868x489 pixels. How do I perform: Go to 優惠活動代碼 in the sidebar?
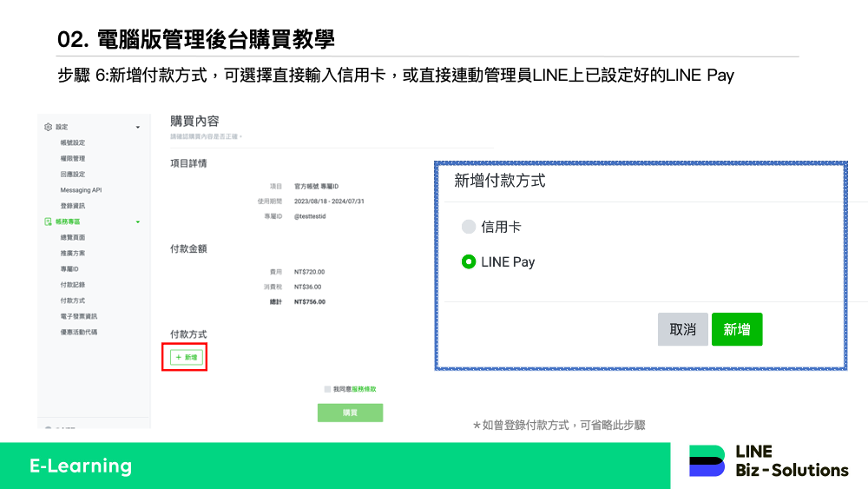pos(79,333)
